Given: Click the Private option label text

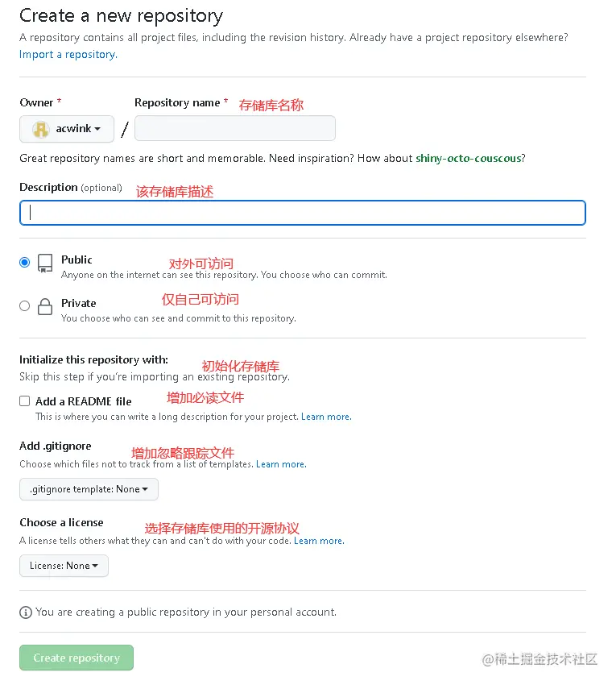Looking at the screenshot, I should tap(78, 303).
